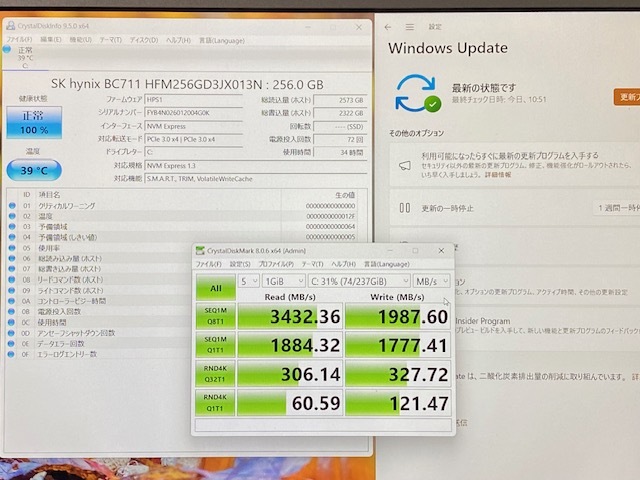
Task: Open the Settings hamburger navigation menu
Action: [x=410, y=27]
